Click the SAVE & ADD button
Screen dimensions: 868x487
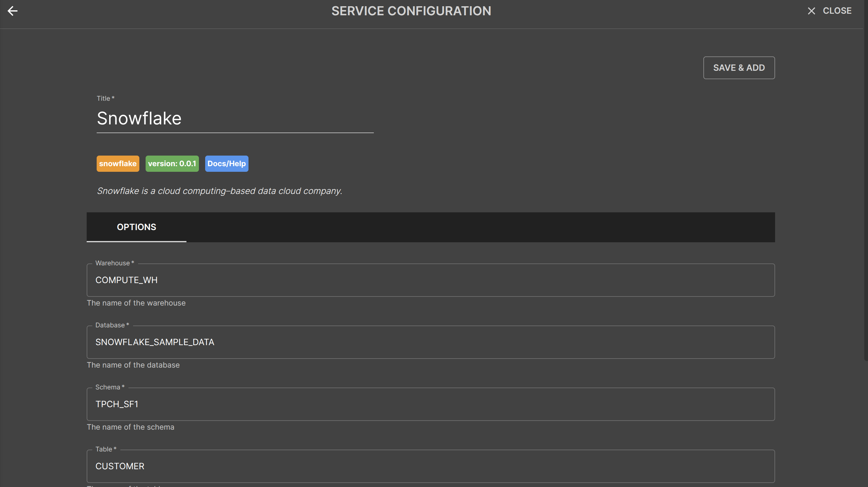[739, 68]
